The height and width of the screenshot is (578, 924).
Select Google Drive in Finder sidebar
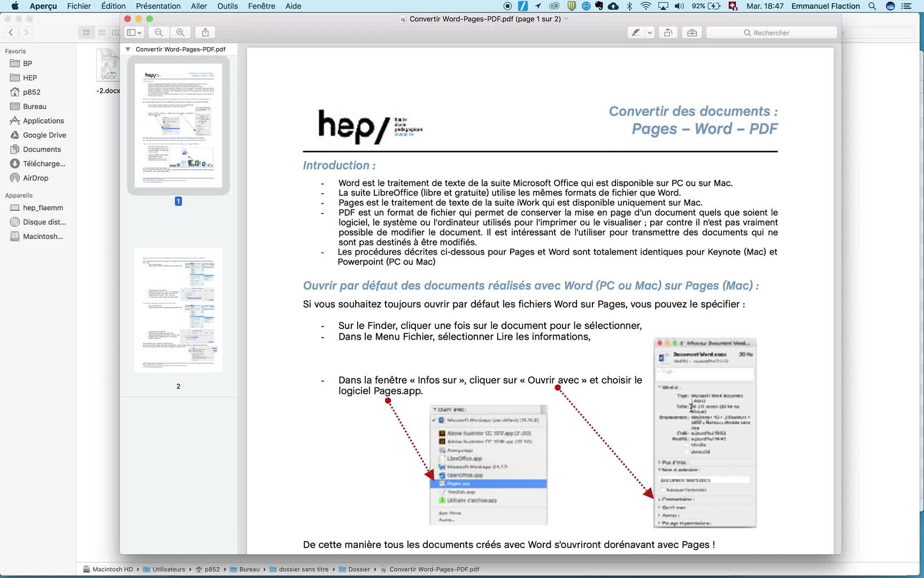pyautogui.click(x=44, y=135)
